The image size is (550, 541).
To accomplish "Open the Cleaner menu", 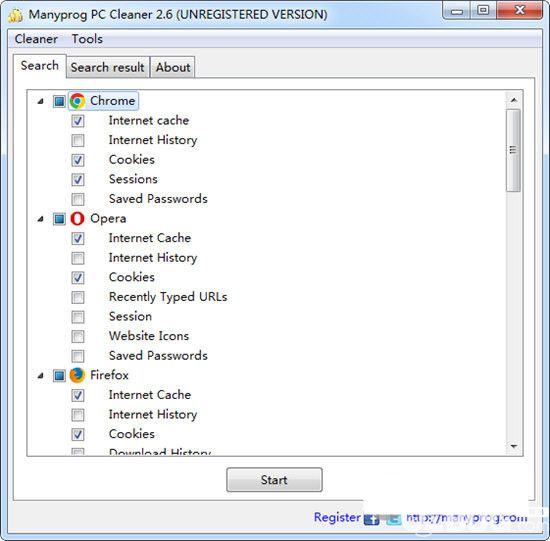I will 36,39.
